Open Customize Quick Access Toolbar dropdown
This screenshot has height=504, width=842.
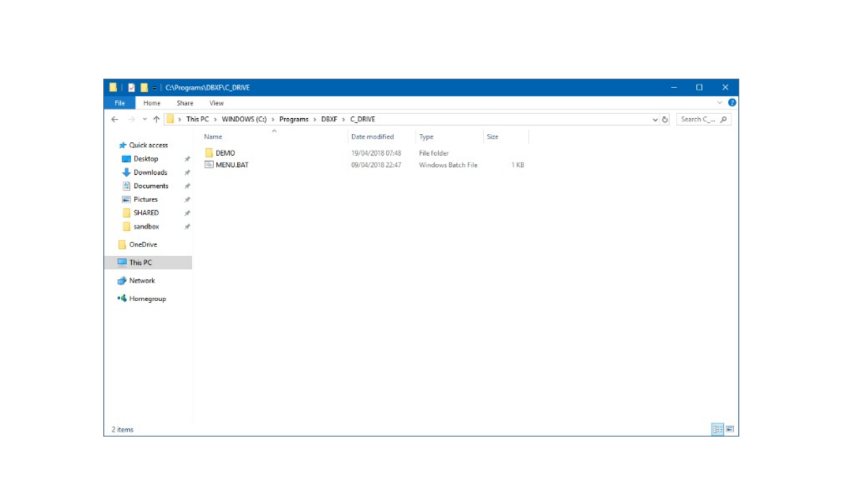pyautogui.click(x=154, y=88)
